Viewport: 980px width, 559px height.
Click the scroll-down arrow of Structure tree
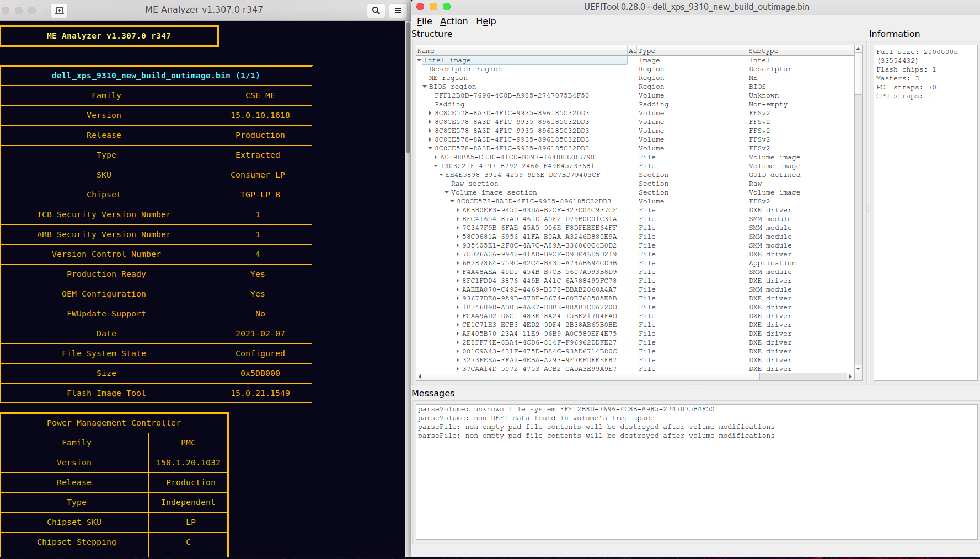click(858, 369)
